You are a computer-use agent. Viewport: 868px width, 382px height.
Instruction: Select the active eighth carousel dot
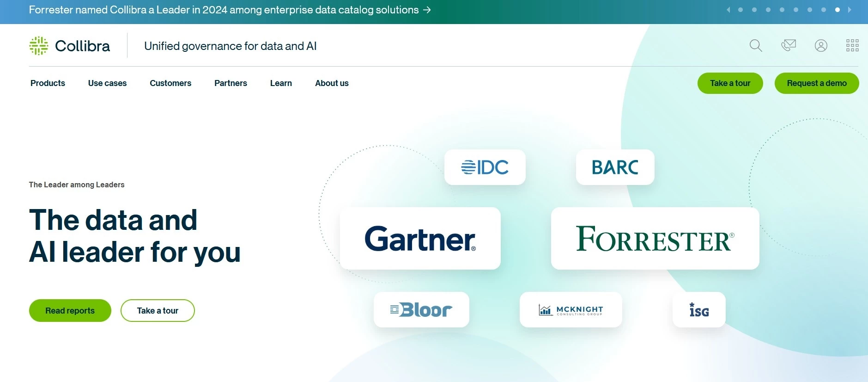838,10
